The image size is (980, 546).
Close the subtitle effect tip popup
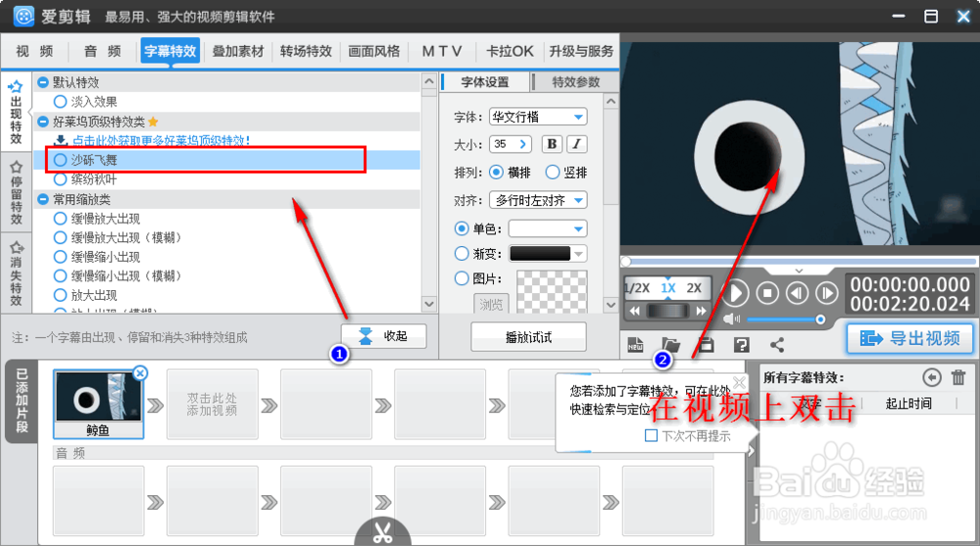[x=739, y=382]
